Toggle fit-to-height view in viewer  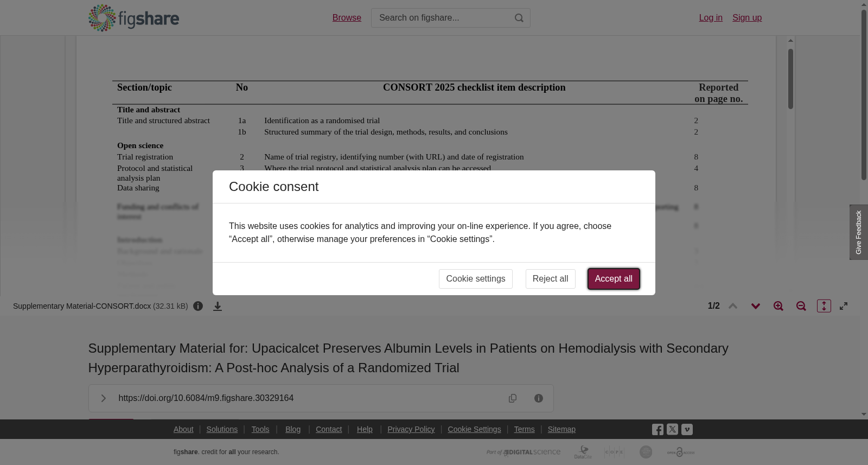tap(824, 306)
